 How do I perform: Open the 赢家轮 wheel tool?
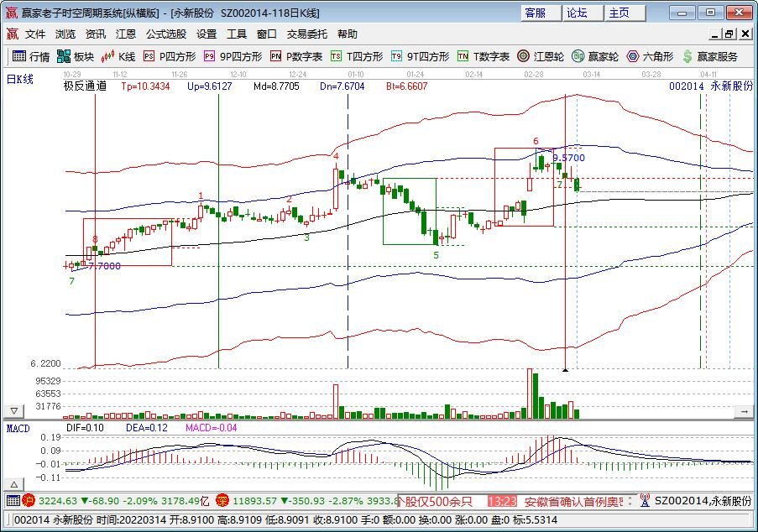(595, 56)
